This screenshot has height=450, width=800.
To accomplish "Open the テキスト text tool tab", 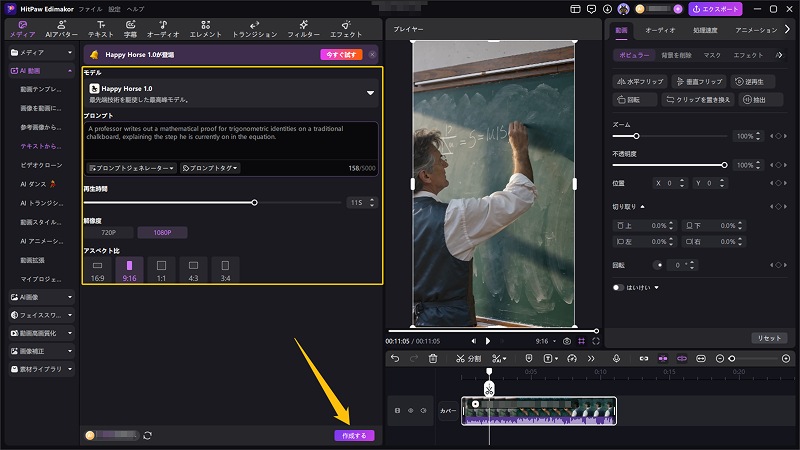I will tap(101, 29).
